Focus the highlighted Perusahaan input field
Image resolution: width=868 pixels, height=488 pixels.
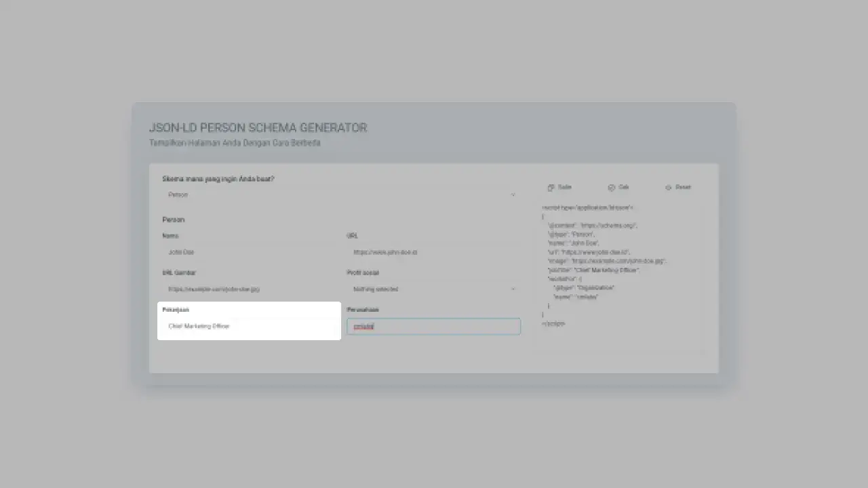point(434,327)
